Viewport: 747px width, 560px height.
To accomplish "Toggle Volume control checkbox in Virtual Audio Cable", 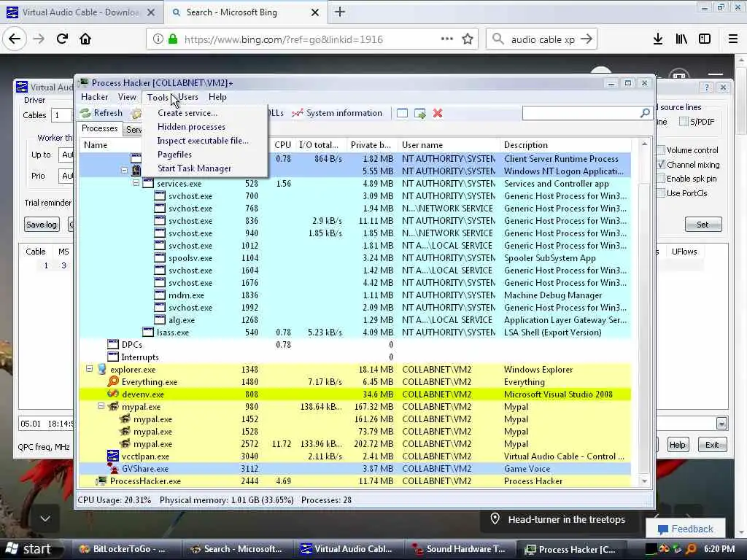I will pyautogui.click(x=661, y=150).
